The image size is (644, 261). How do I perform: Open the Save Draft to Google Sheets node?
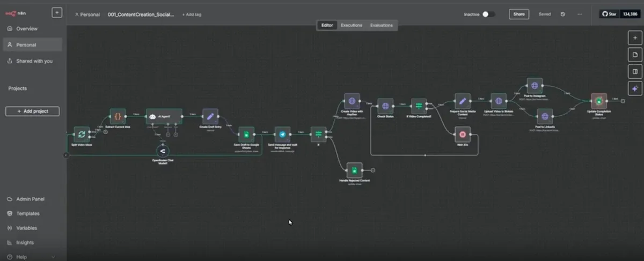point(246,135)
